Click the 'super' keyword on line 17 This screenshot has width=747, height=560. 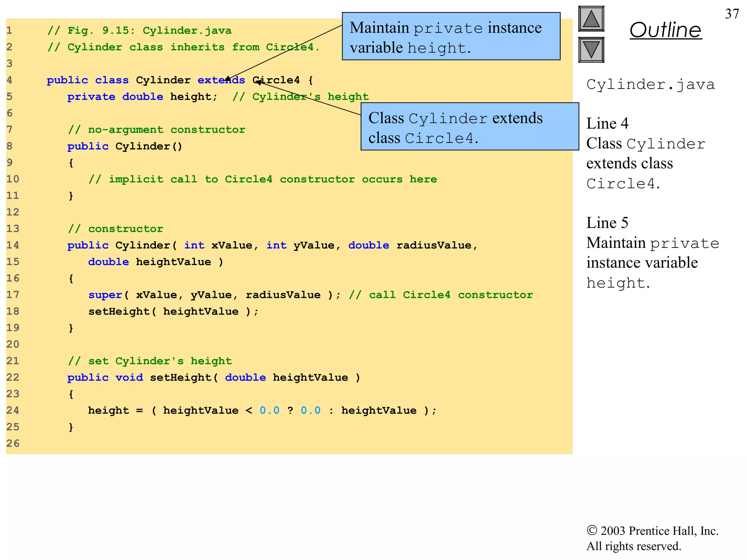105,295
